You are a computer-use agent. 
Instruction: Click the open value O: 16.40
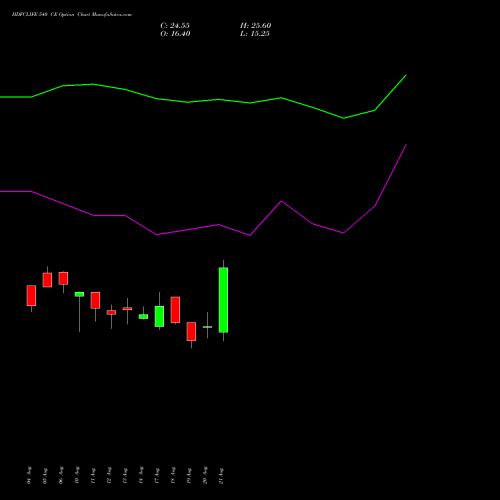tap(175, 34)
